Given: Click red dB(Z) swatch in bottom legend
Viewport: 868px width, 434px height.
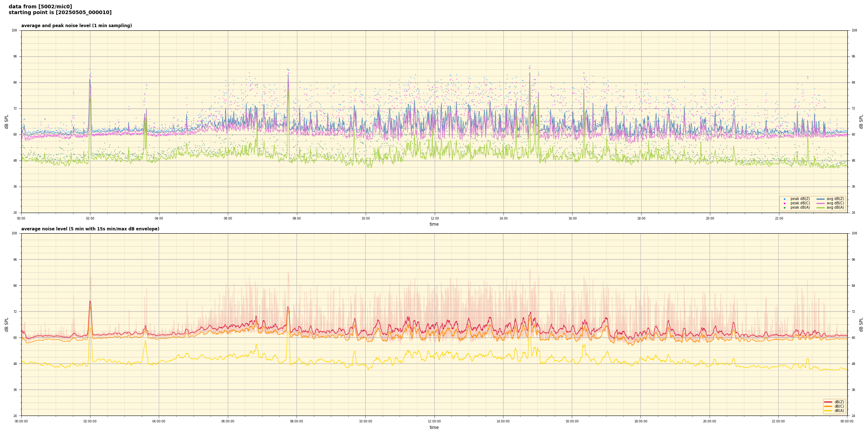Looking at the screenshot, I should (828, 402).
